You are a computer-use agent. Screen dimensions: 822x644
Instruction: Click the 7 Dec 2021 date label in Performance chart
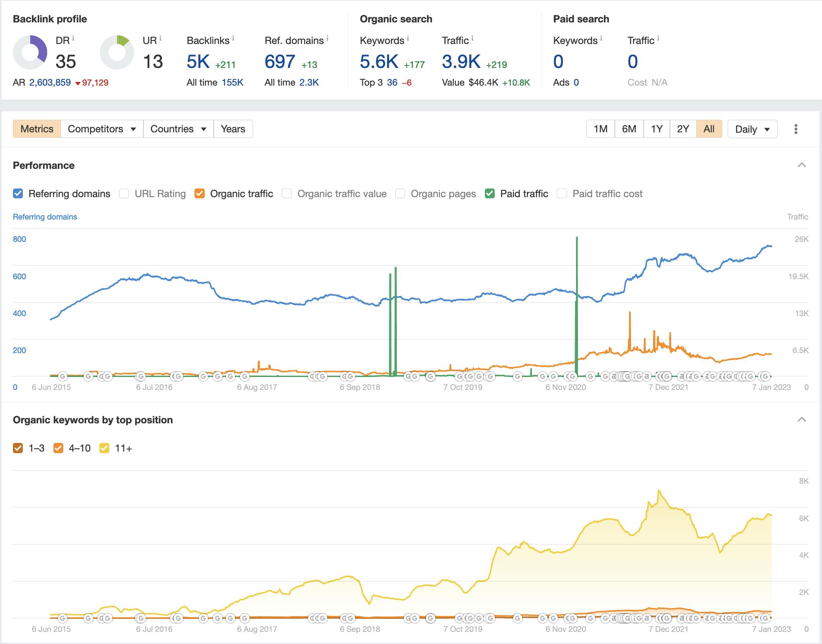point(668,387)
